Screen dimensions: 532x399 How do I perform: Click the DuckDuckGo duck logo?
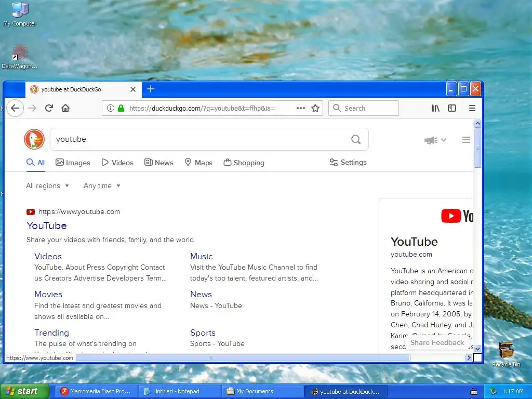34,139
